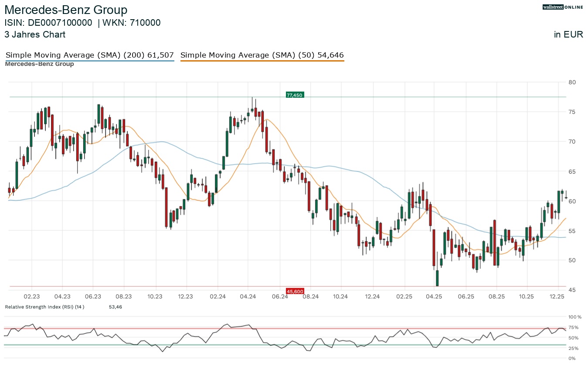The height and width of the screenshot is (370, 588).
Task: Toggle the SMA (50) legend entry
Action: click(x=262, y=55)
